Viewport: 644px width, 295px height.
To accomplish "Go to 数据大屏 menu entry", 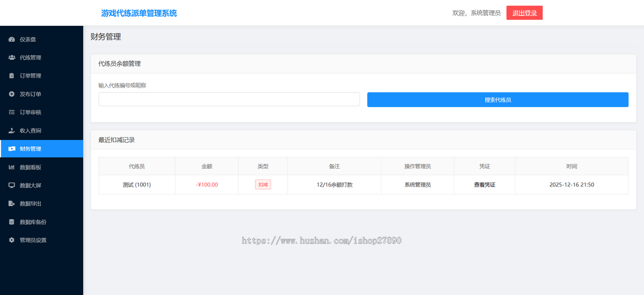I will pyautogui.click(x=41, y=185).
